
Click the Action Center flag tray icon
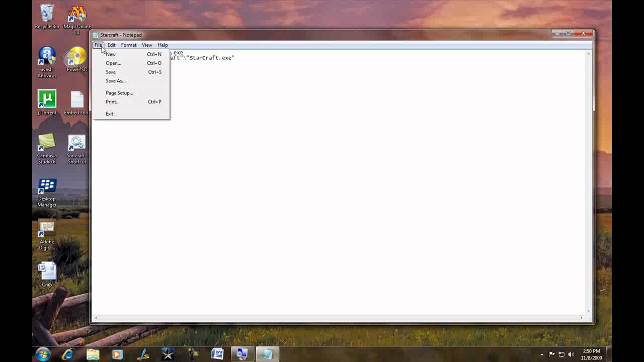pos(551,354)
